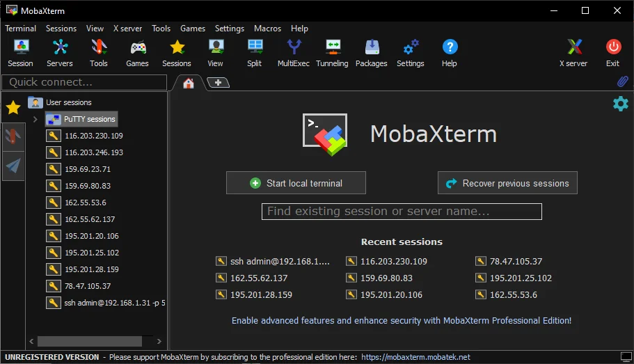The height and width of the screenshot is (364, 634).
Task: Activate the MultiExec toolbar icon
Action: coord(294,53)
